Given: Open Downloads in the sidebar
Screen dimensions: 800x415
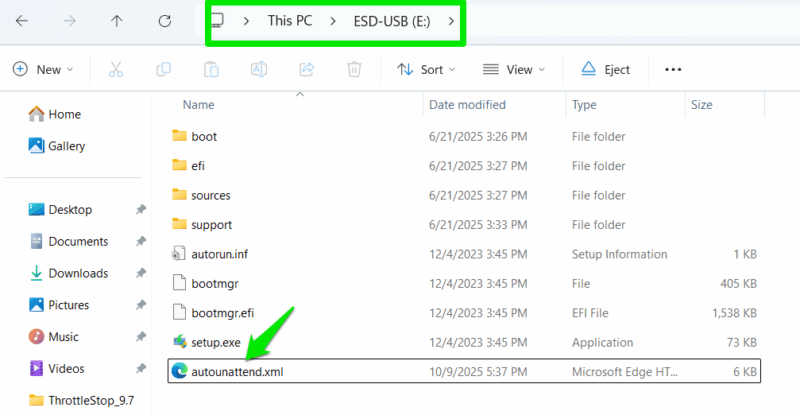Looking at the screenshot, I should pyautogui.click(x=68, y=273).
